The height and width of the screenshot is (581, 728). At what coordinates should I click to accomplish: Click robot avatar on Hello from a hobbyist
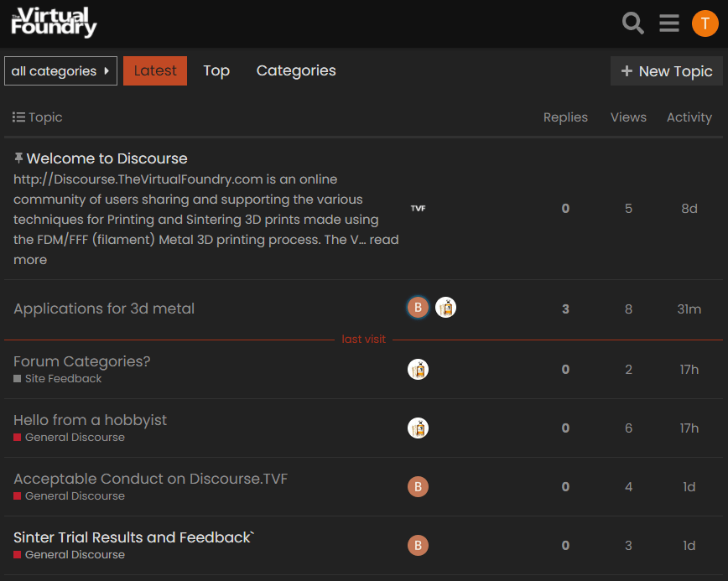(x=418, y=428)
